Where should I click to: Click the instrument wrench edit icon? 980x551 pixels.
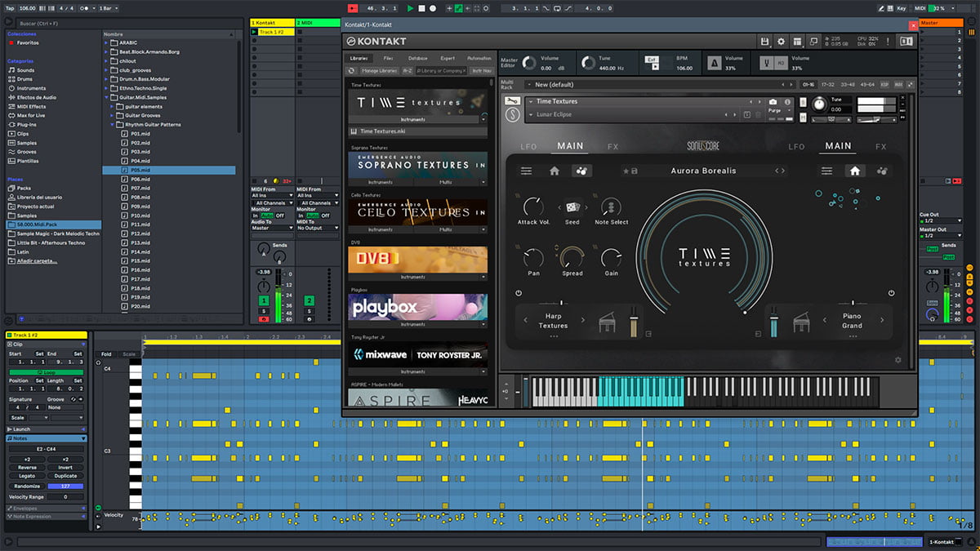[512, 101]
